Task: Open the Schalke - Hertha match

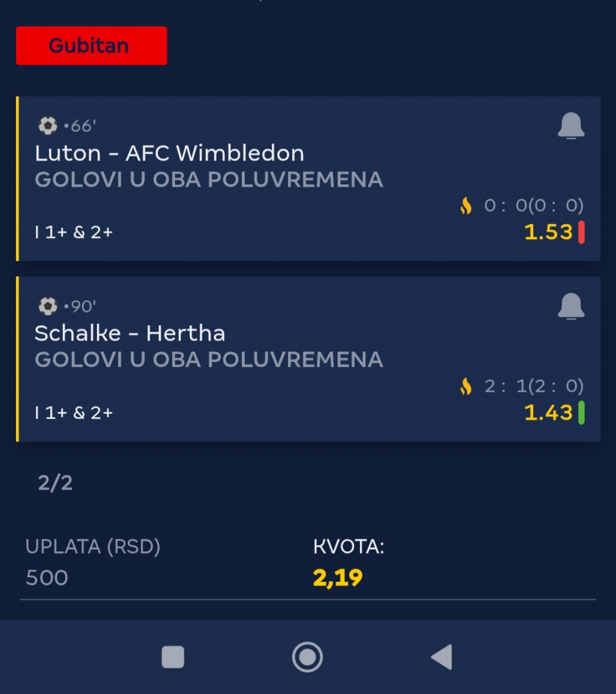Action: (x=130, y=334)
